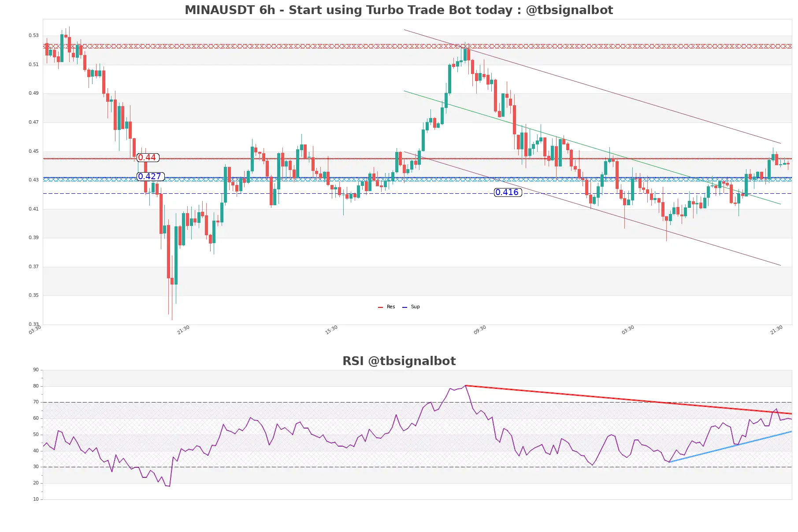Screen dimensions: 798x532
Task: Click the RSI 50 axis label
Action: click(36, 435)
